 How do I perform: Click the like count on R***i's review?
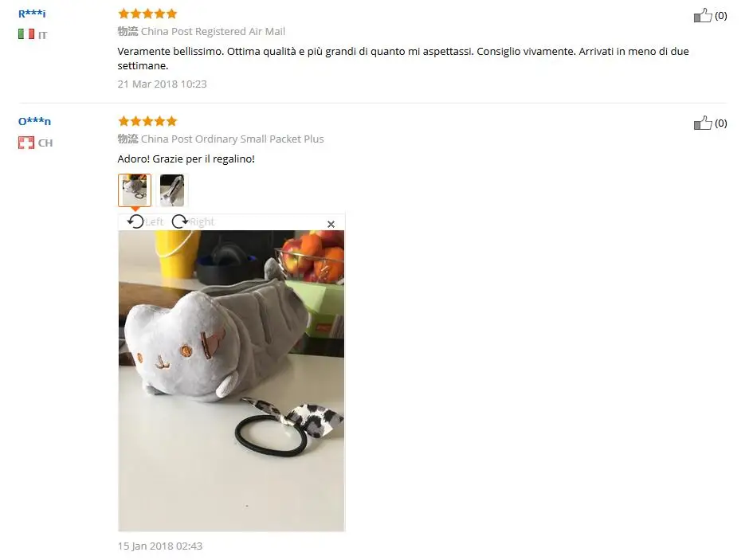click(x=721, y=16)
